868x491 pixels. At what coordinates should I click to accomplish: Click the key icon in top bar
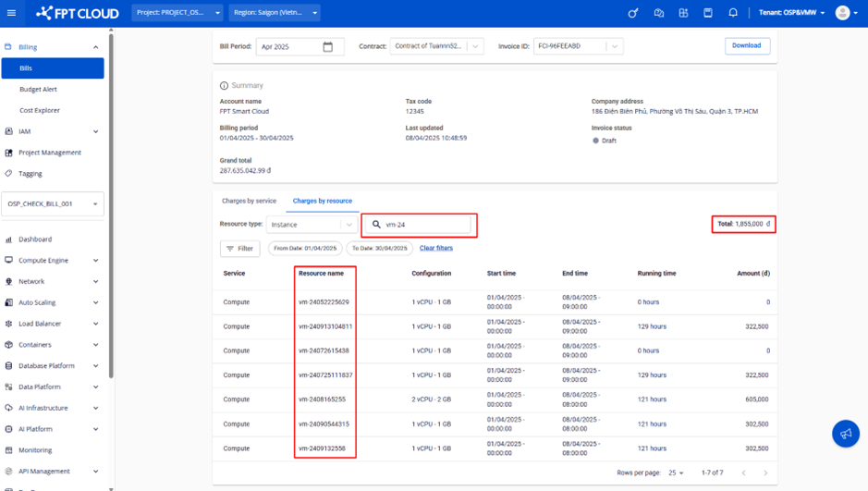(x=633, y=13)
